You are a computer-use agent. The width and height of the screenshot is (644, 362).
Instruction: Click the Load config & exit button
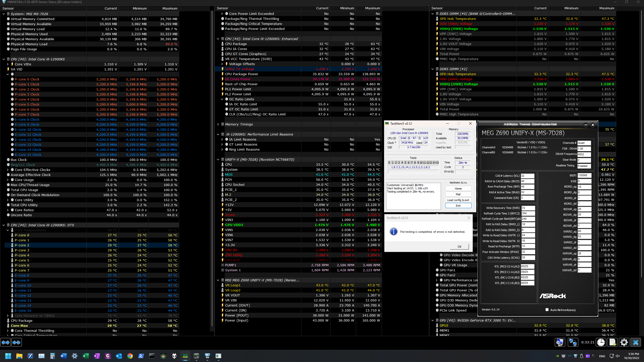(x=458, y=200)
